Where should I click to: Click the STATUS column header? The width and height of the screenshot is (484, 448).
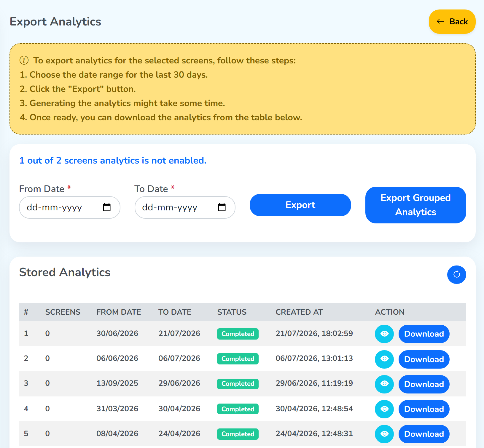point(232,312)
